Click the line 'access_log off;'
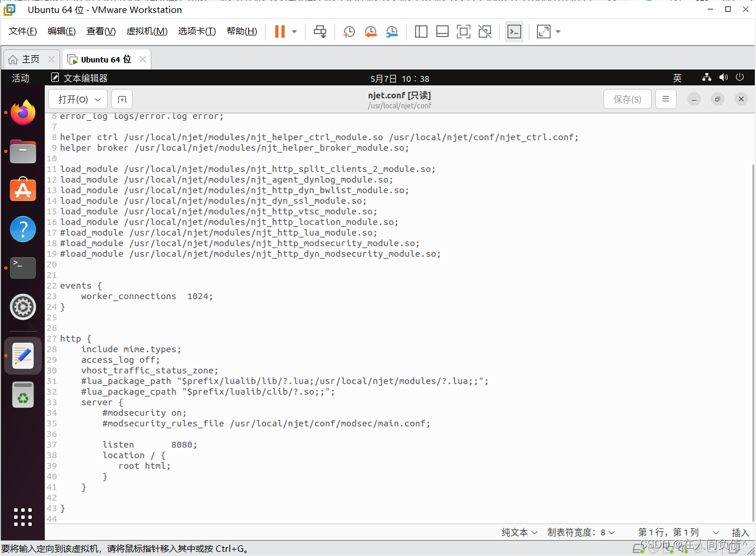This screenshot has width=756, height=556. pos(121,360)
